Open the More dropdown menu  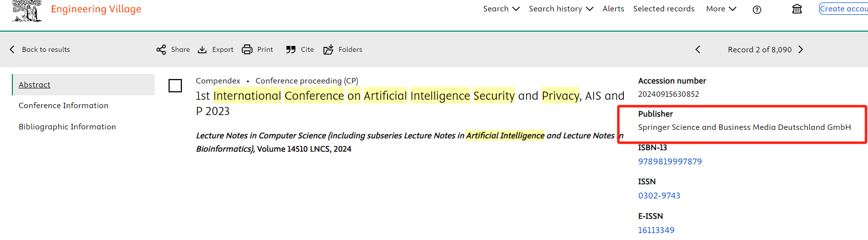pos(721,9)
